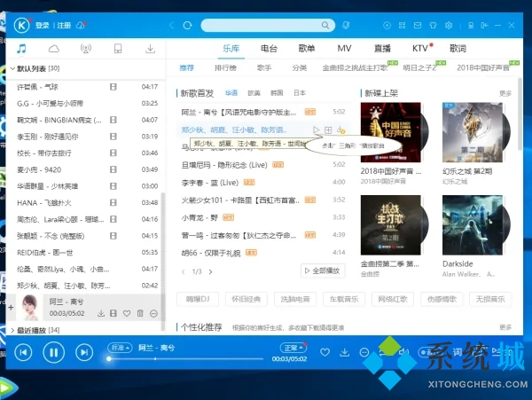Pause playback with the pause button

[53, 352]
